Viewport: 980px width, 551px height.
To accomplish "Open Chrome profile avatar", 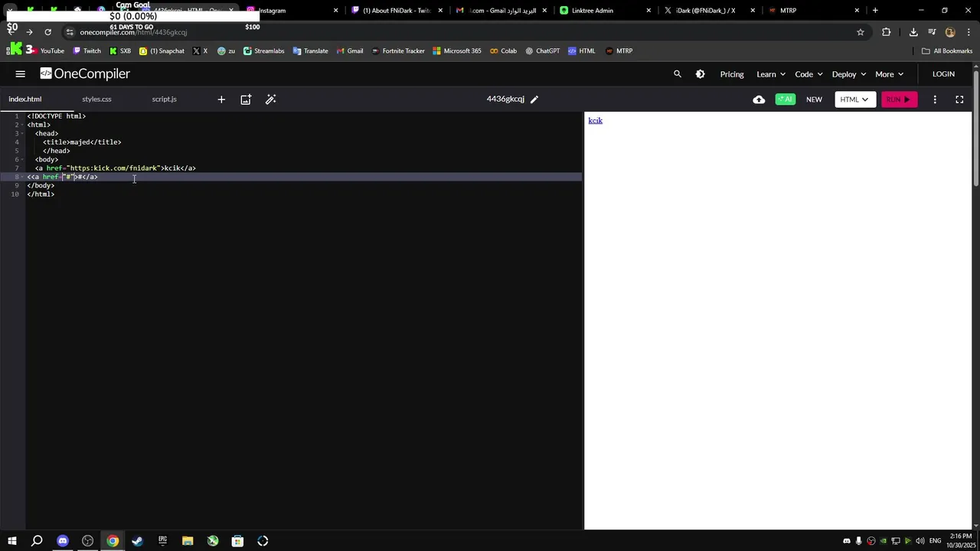I will 950,32.
